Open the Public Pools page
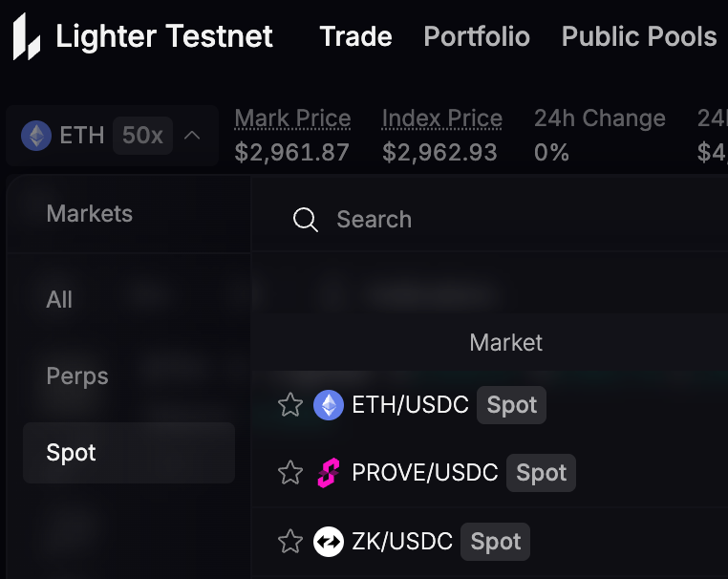 point(638,37)
